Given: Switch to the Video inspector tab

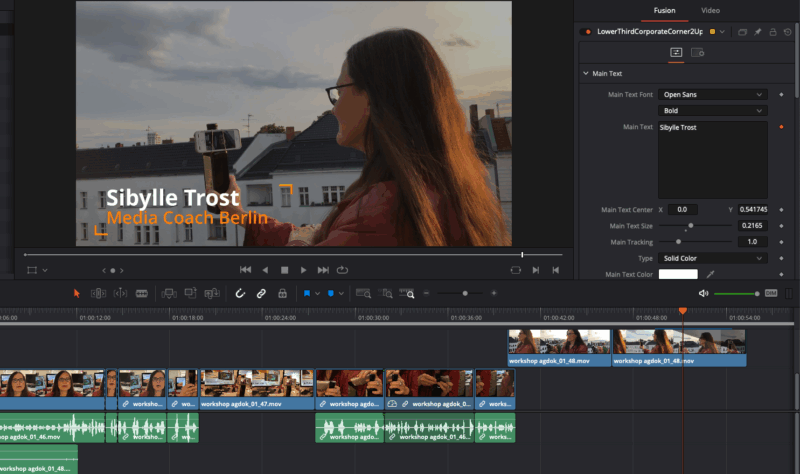Looking at the screenshot, I should click(x=710, y=10).
